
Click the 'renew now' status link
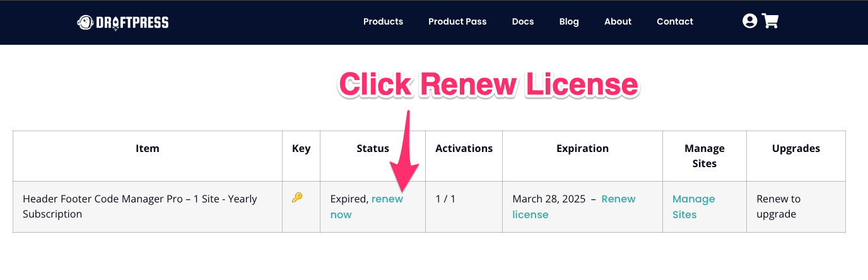click(x=367, y=207)
